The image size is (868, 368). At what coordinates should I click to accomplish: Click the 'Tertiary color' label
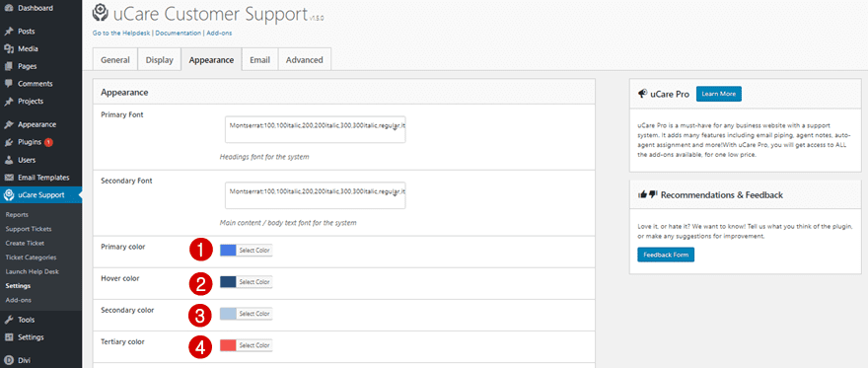point(122,342)
